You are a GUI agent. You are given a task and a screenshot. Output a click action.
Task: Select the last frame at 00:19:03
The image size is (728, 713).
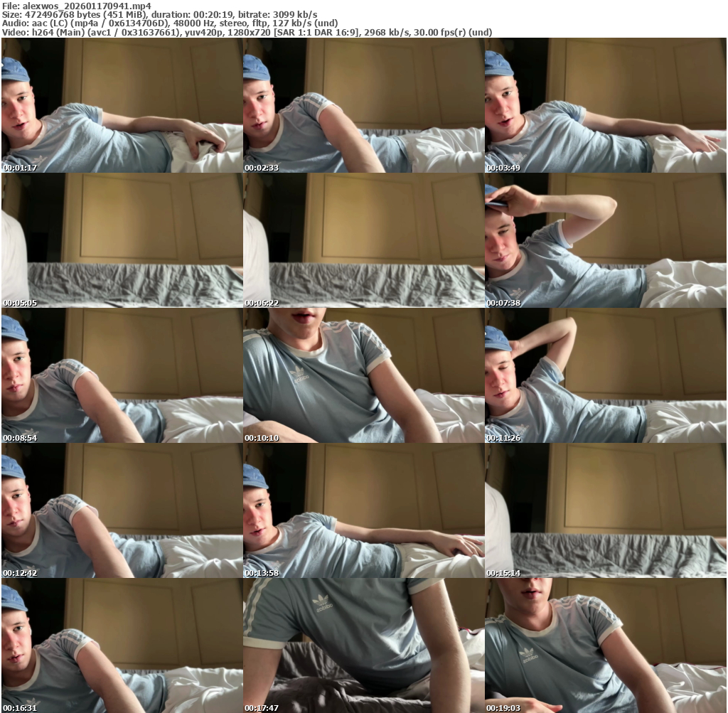pos(606,645)
